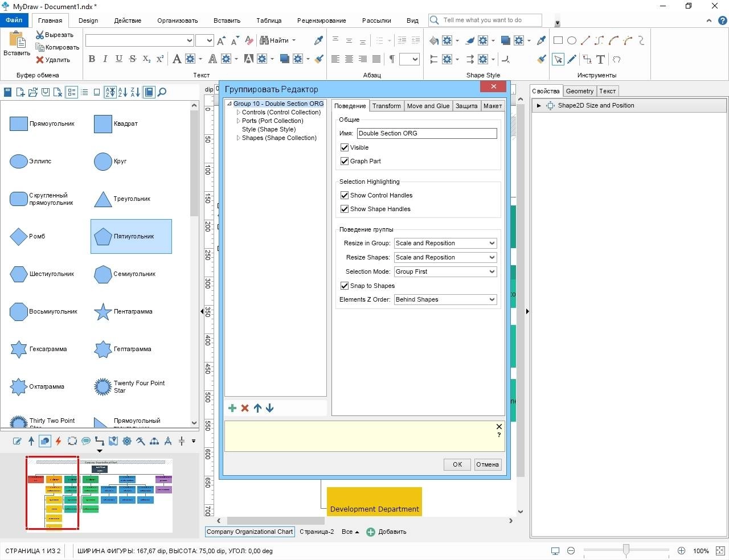
Task: Open the speech bubble callouts library
Action: [86, 441]
